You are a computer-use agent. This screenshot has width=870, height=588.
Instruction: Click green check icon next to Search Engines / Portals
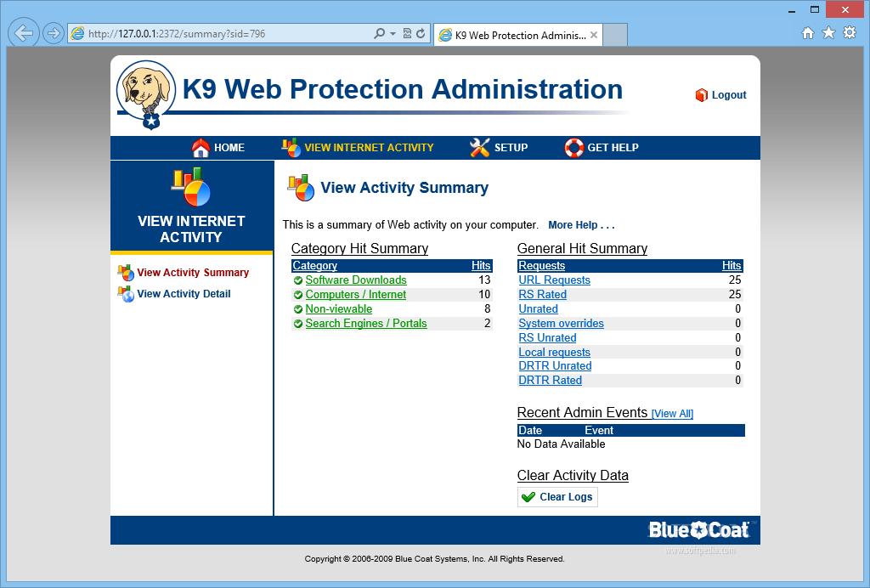pyautogui.click(x=298, y=324)
